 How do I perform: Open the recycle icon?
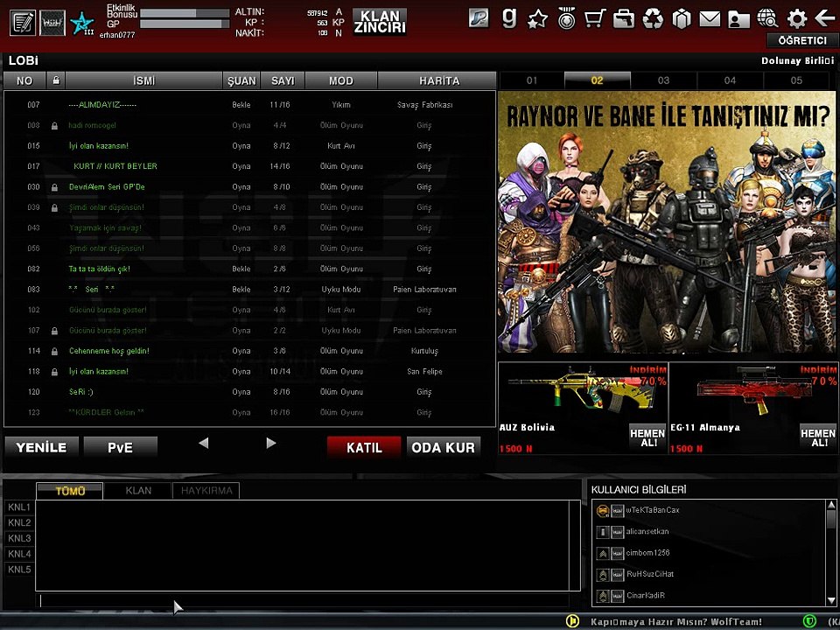[653, 19]
